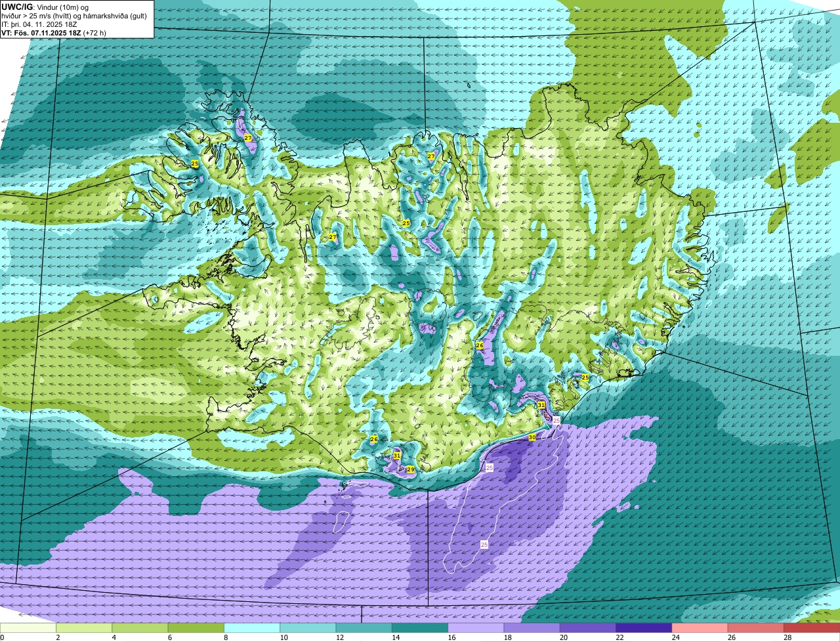Screen dimensions: 840x642
Task: Click the line "hviður > 25 m/s (hvítt) og hámarkshviða (gult)"
Action: coord(74,15)
